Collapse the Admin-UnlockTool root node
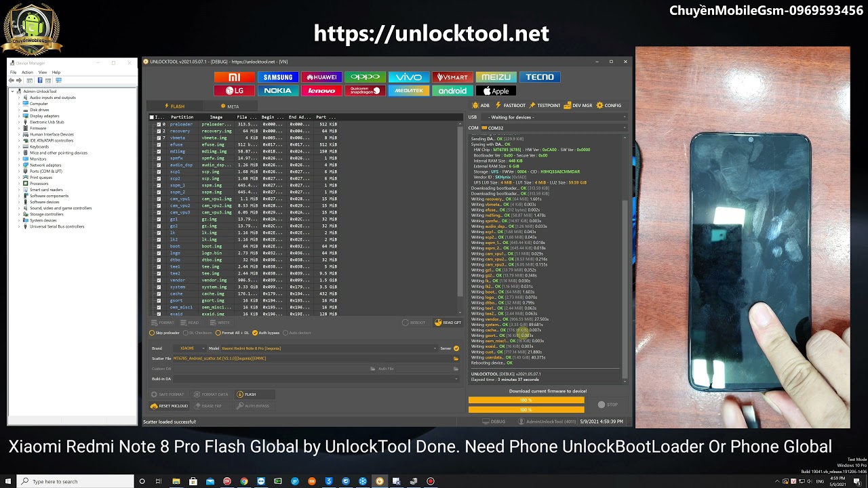This screenshot has height=488, width=868. [13, 91]
